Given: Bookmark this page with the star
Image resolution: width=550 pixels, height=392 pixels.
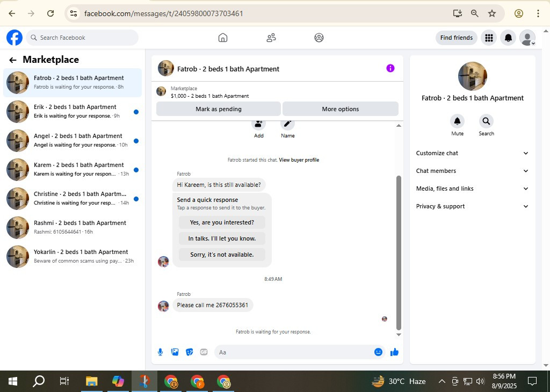Looking at the screenshot, I should coord(492,13).
